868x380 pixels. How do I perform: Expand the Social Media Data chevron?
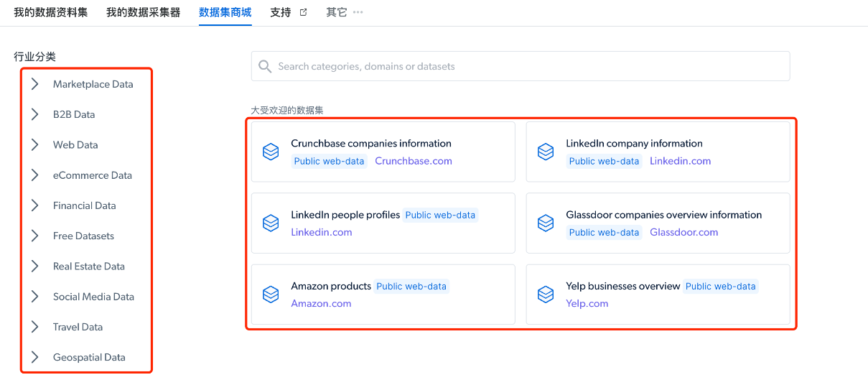(34, 297)
